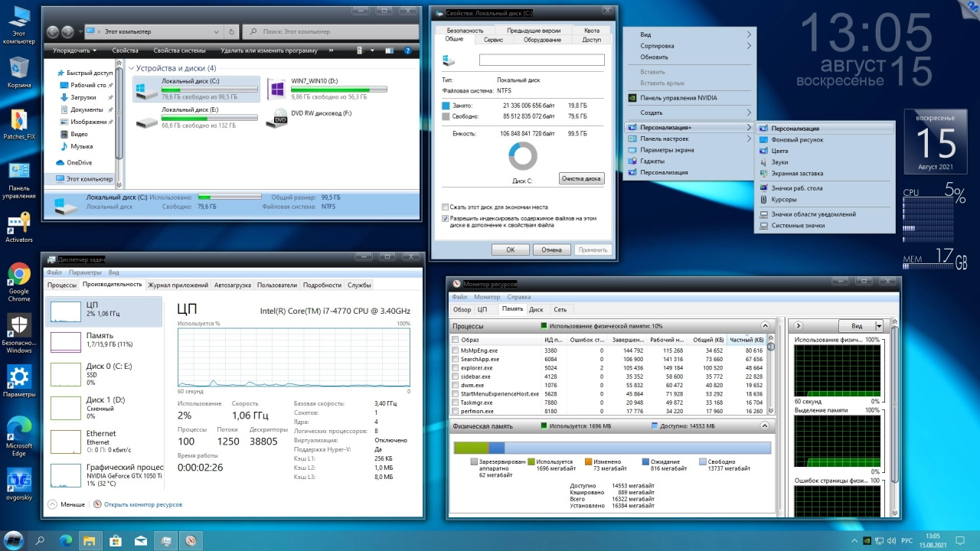Collapse Процессы section in Resource Monitor

click(765, 326)
